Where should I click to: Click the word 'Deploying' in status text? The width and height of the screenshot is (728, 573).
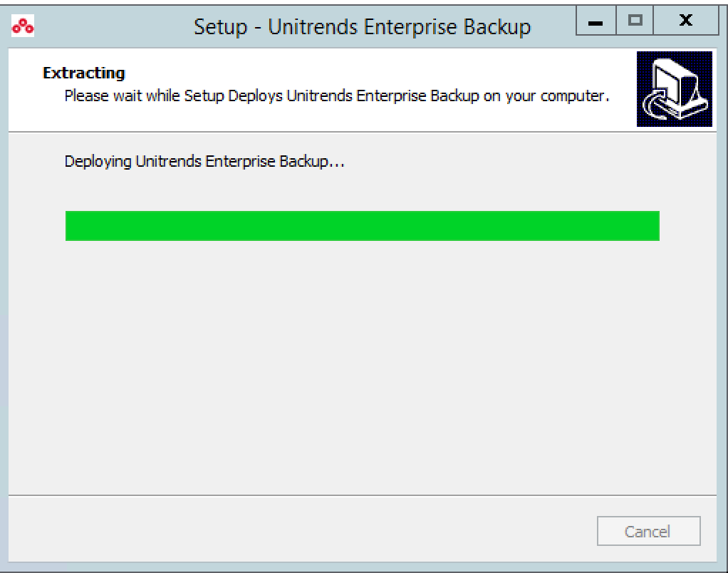[98, 162]
